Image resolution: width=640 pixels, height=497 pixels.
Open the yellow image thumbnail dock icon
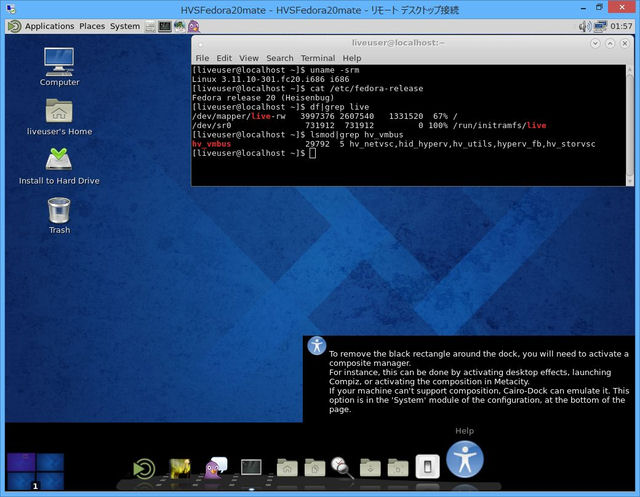click(180, 468)
